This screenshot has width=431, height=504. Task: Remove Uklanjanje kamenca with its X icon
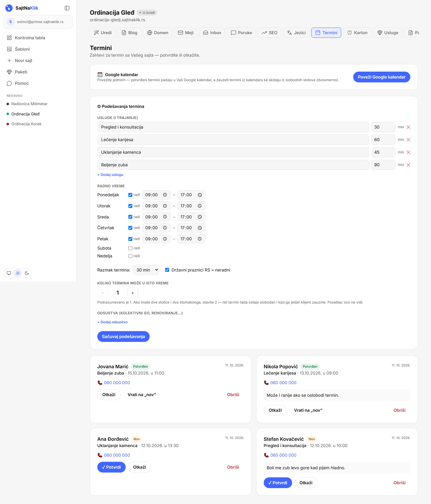408,152
